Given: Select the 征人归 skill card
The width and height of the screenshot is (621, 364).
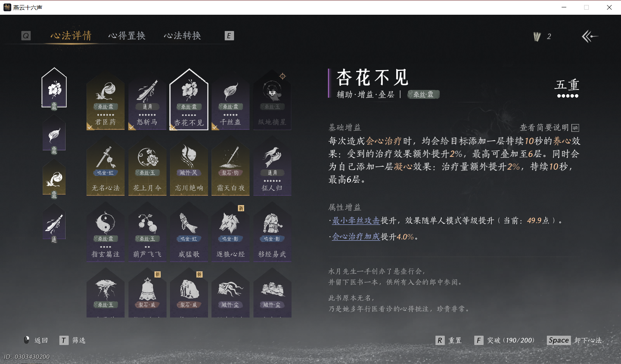Looking at the screenshot, I should click(x=272, y=166).
